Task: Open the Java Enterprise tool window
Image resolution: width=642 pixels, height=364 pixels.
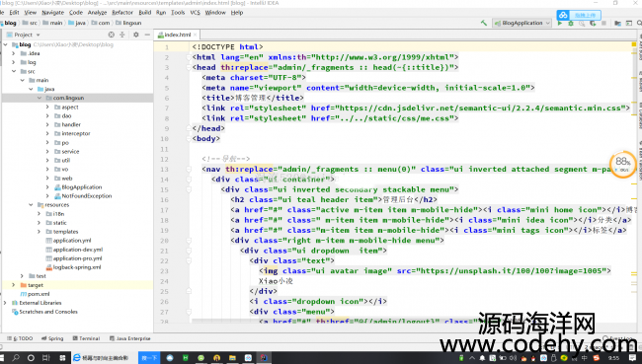Action: click(x=130, y=338)
